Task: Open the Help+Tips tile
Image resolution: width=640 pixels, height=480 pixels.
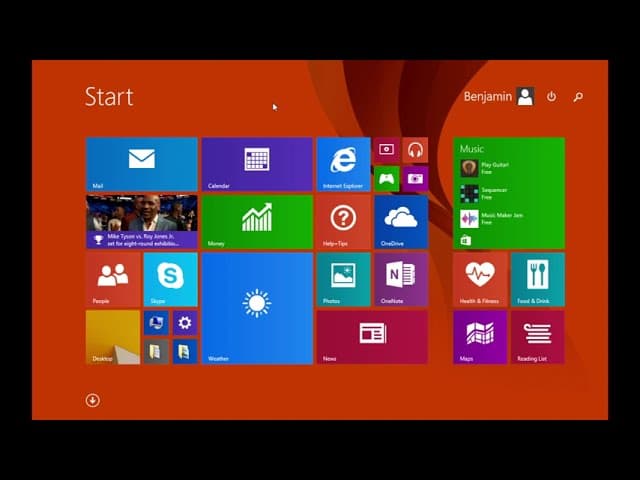Action: pyautogui.click(x=344, y=222)
